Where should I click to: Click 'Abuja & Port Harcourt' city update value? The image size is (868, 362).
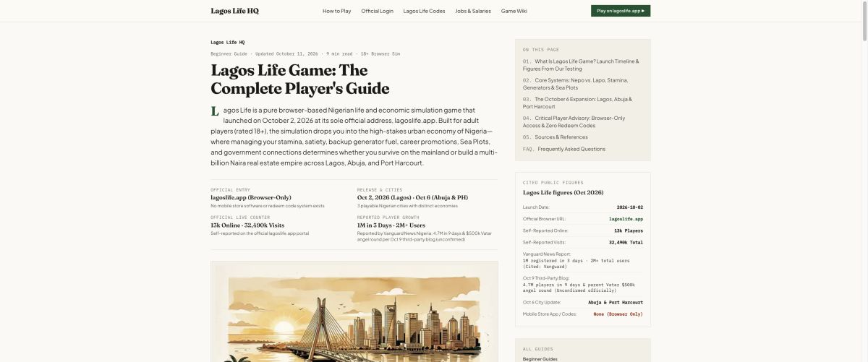coord(616,302)
